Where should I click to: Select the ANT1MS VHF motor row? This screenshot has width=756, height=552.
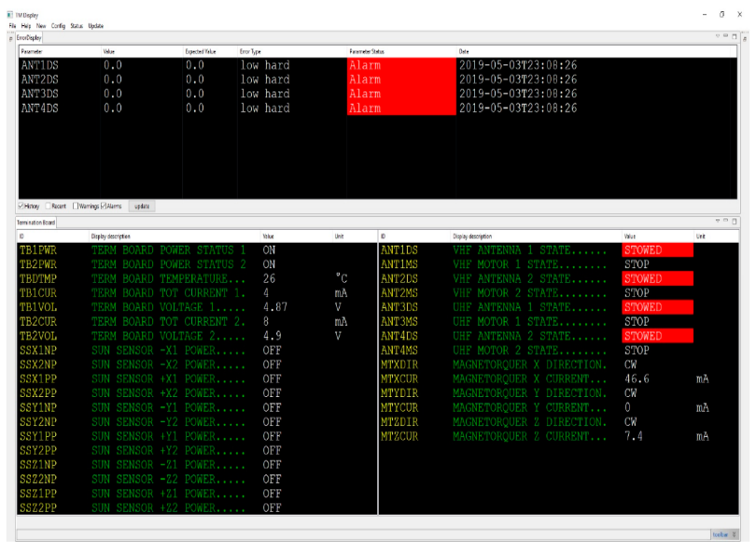559,264
